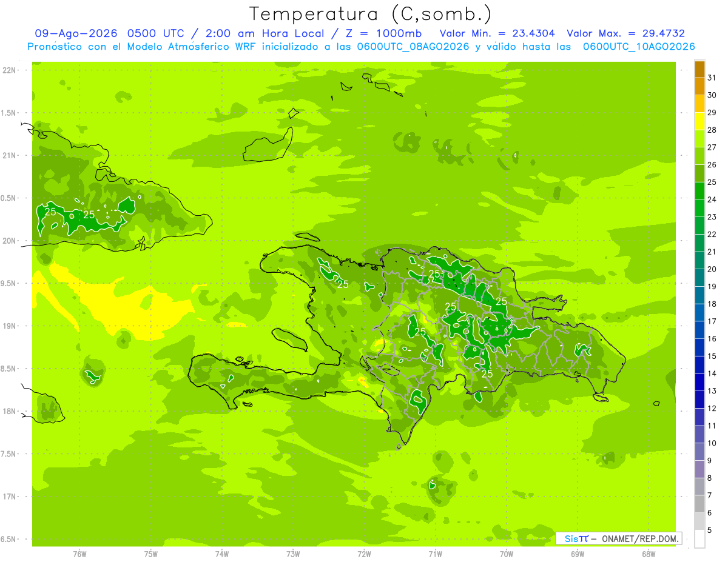
Task: Click the "68W" longitude label
Action: (x=649, y=554)
